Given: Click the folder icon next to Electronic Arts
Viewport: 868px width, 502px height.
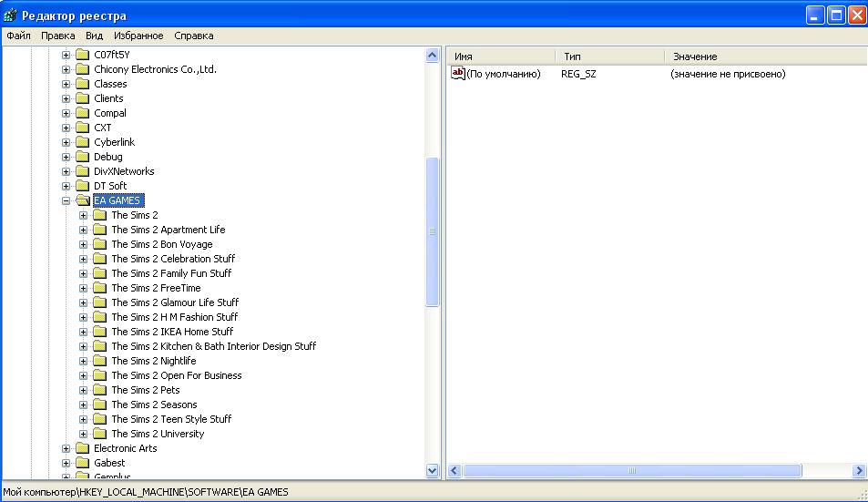Looking at the screenshot, I should 82,448.
